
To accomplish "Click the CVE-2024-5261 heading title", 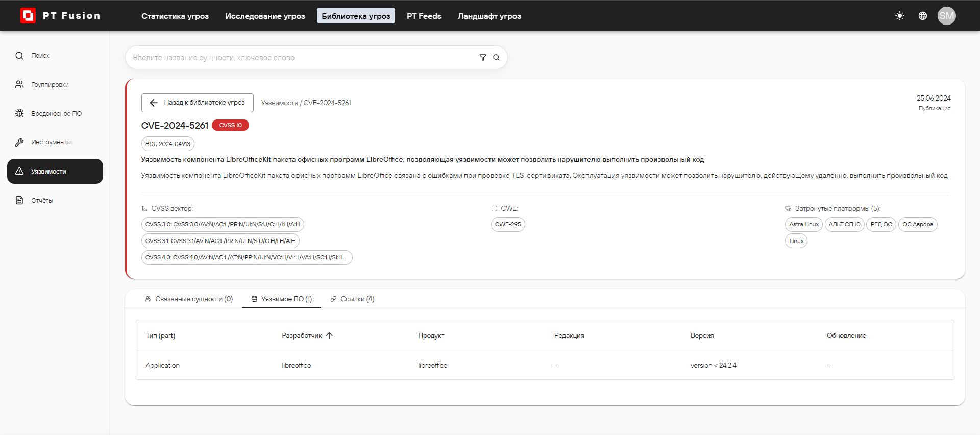I will click(x=175, y=126).
